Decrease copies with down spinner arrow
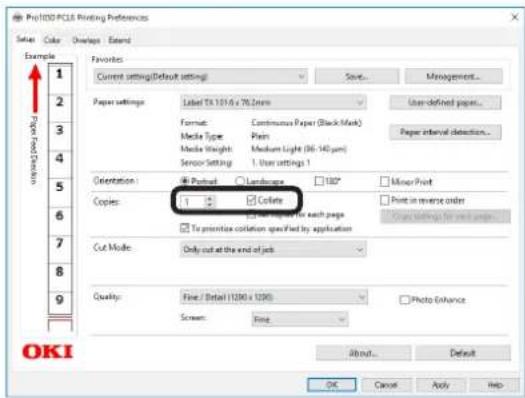 click(210, 205)
